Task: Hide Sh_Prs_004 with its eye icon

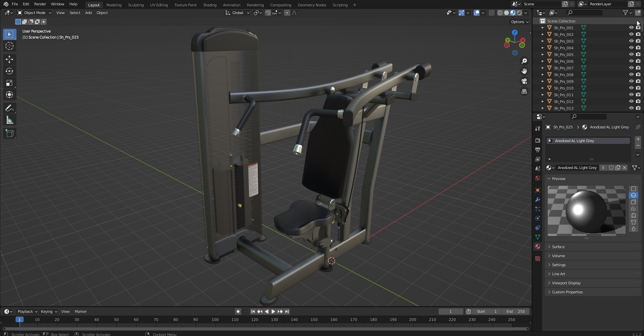Action: pos(631,48)
